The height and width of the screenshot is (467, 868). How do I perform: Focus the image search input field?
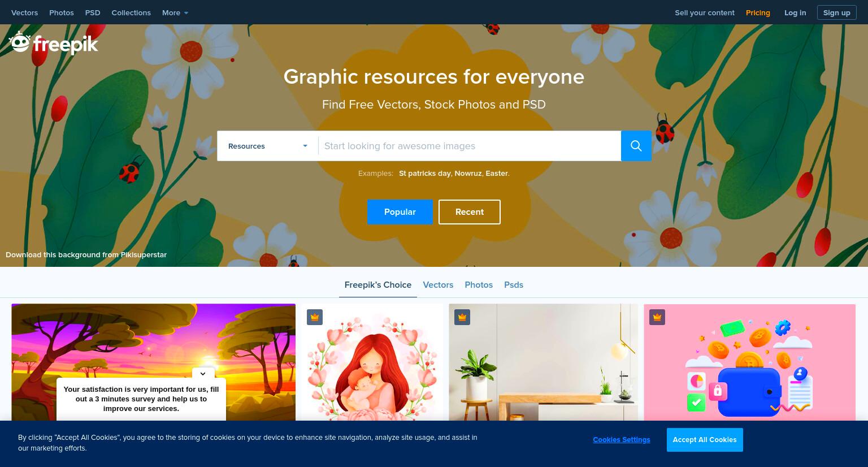point(470,146)
